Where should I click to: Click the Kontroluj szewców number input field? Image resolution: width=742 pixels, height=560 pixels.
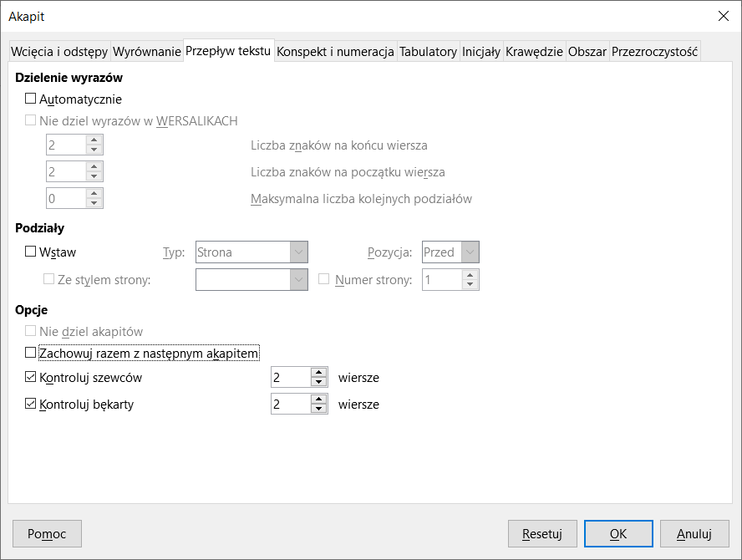pos(290,378)
